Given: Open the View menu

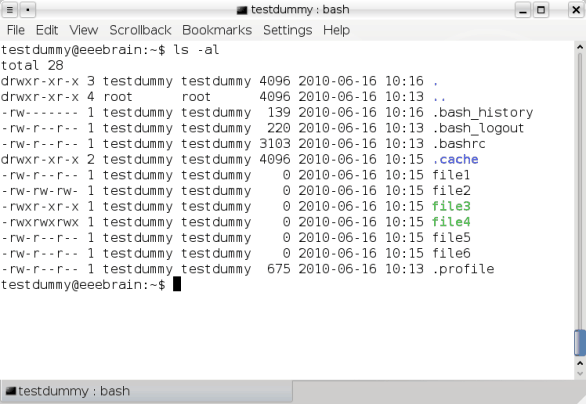Looking at the screenshot, I should [x=84, y=30].
